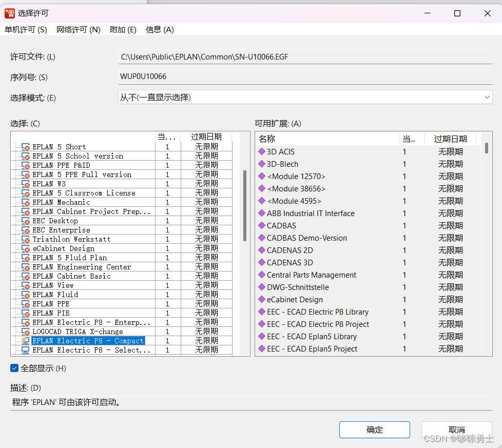Click the icon next to EPLAN Electric P8 - Compact
The width and height of the screenshot is (502, 448).
[25, 341]
